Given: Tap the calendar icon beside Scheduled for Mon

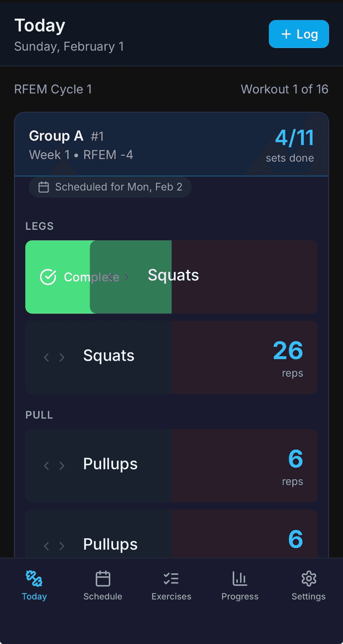Looking at the screenshot, I should tap(44, 187).
